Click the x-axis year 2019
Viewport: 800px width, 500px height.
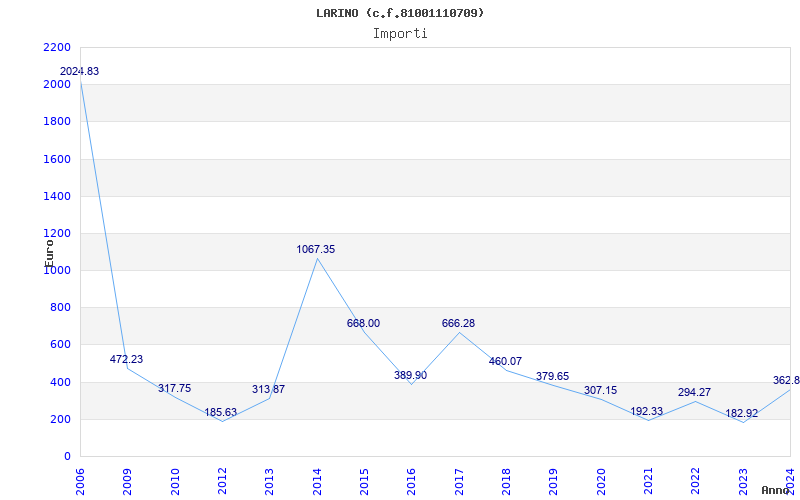tap(554, 482)
